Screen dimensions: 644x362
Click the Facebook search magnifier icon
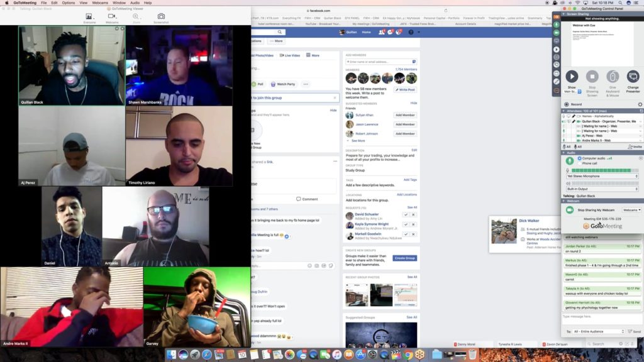point(280,32)
